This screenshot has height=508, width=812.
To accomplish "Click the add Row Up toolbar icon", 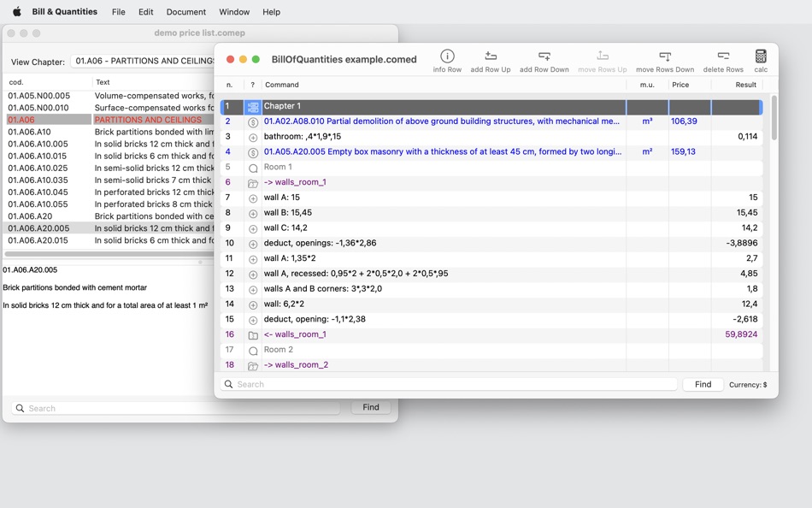I will 491,56.
